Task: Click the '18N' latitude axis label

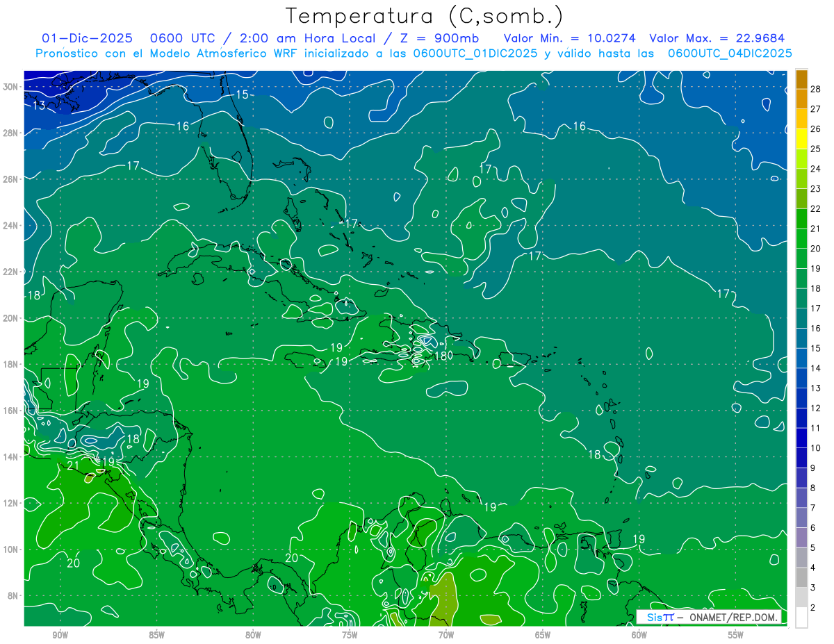Action: coord(11,364)
